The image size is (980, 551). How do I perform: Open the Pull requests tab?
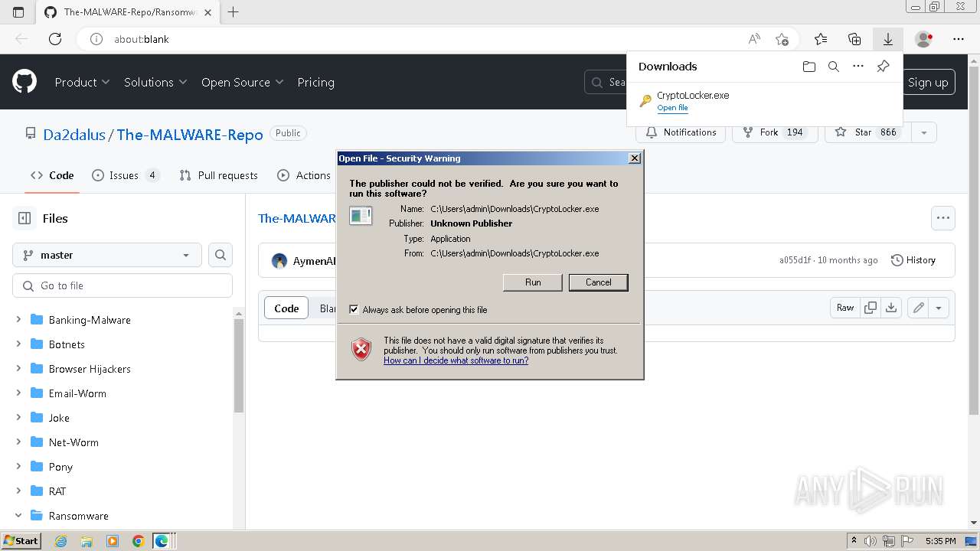pyautogui.click(x=218, y=175)
